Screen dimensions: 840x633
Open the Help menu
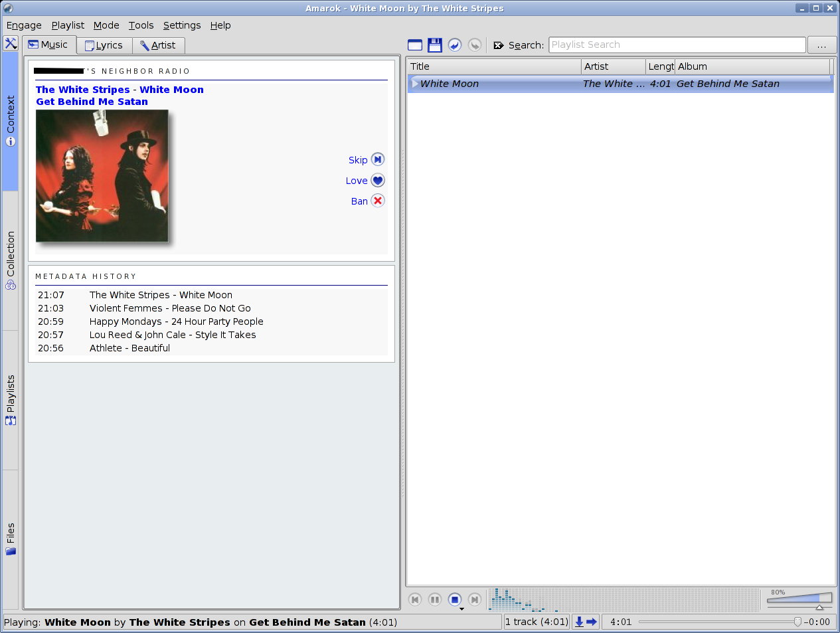click(220, 25)
